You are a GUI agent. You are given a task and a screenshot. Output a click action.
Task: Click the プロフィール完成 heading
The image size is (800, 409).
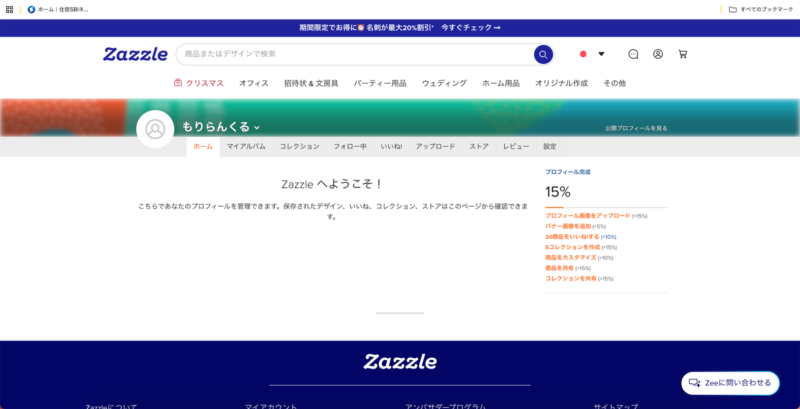pos(568,172)
